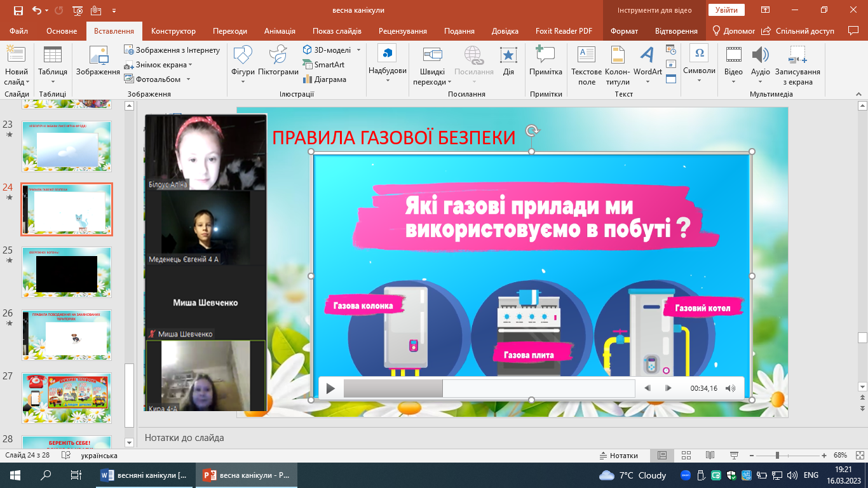Mute the video volume speaker
This screenshot has height=488, width=868.
tap(730, 388)
